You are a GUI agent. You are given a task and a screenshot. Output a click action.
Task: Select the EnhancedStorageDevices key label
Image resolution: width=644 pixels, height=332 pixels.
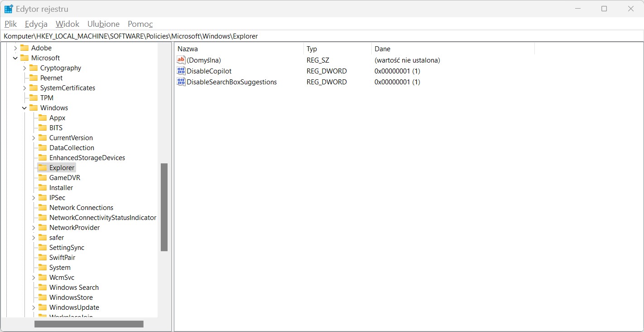pos(87,158)
